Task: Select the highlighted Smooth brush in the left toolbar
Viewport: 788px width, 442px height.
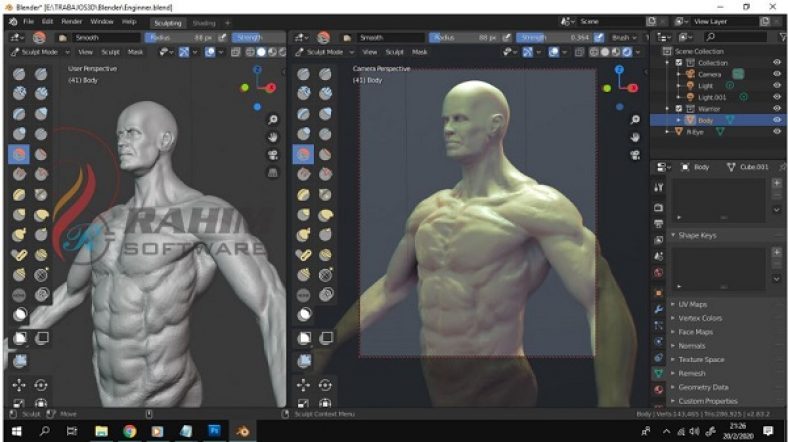Action: 20,154
